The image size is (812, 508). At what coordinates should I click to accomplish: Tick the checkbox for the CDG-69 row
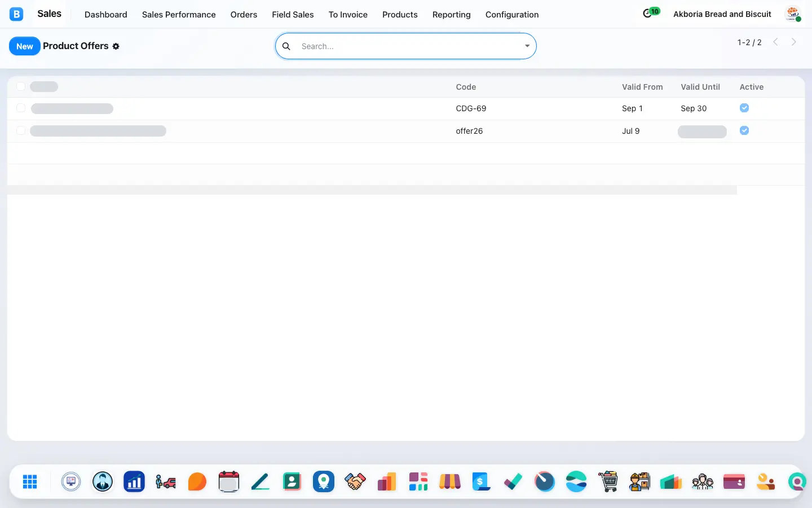point(21,108)
